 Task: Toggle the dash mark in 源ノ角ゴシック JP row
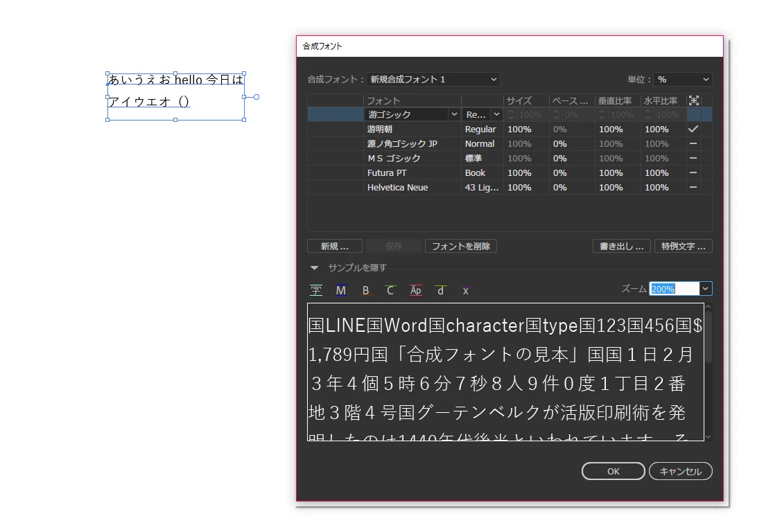[693, 143]
